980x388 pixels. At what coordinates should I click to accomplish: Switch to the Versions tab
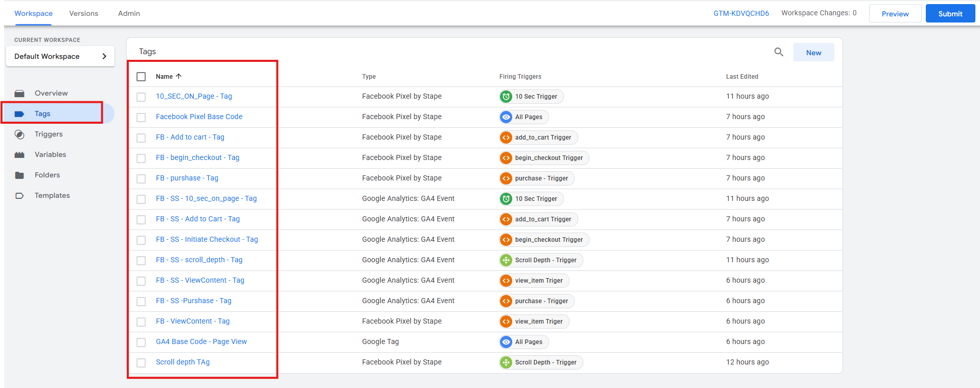(84, 13)
